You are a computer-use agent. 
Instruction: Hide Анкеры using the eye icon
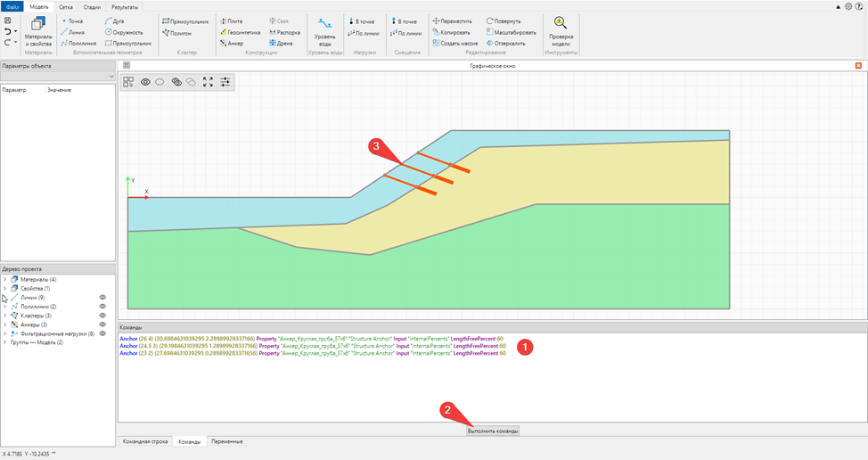102,324
